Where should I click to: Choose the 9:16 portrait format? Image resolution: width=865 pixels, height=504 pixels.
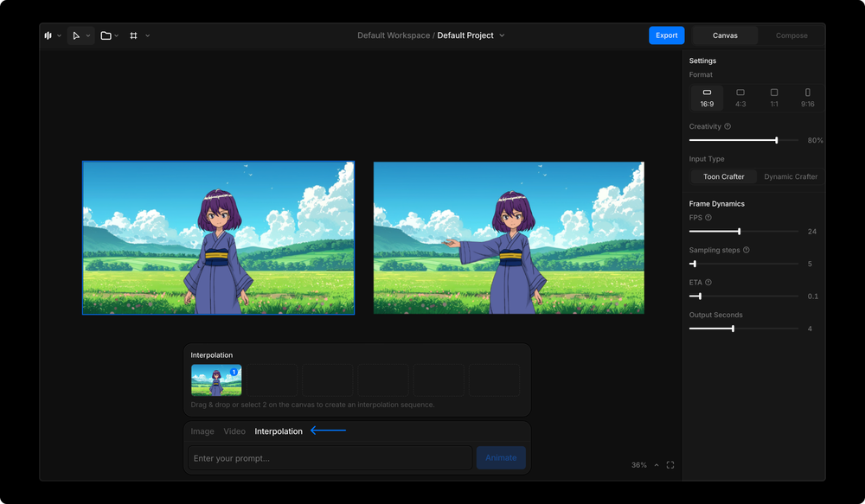[x=807, y=98]
